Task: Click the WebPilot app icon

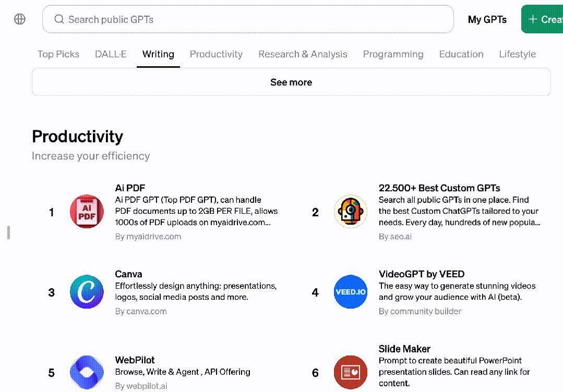Action: click(87, 372)
